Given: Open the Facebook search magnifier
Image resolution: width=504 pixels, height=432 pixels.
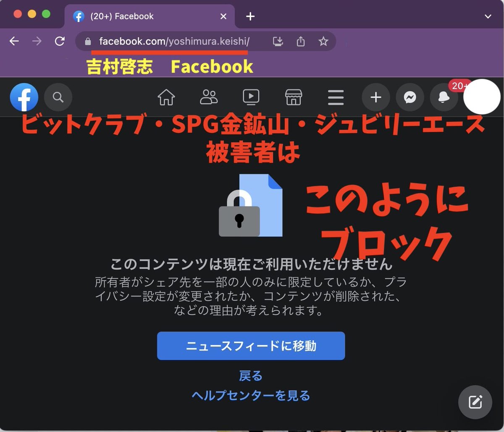Looking at the screenshot, I should 58,97.
